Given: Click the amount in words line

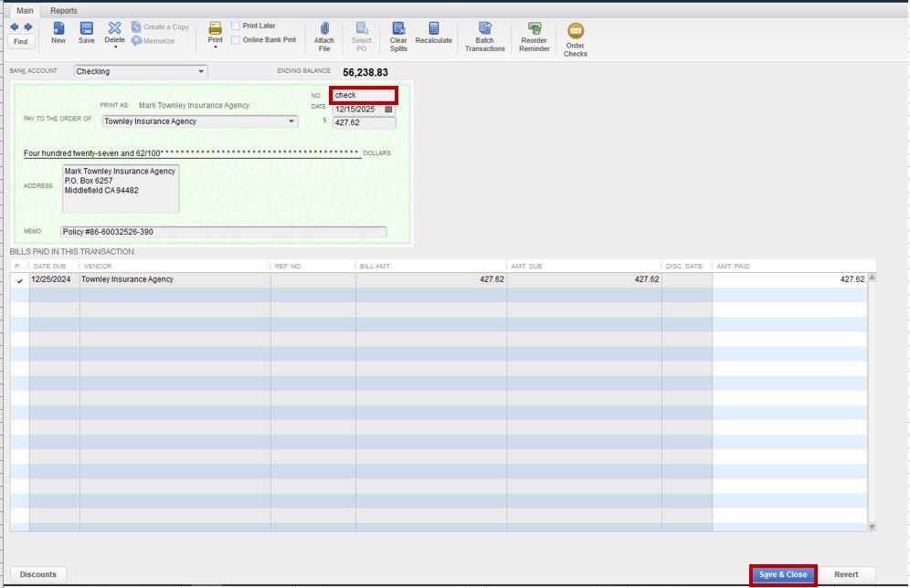Looking at the screenshot, I should pos(192,153).
